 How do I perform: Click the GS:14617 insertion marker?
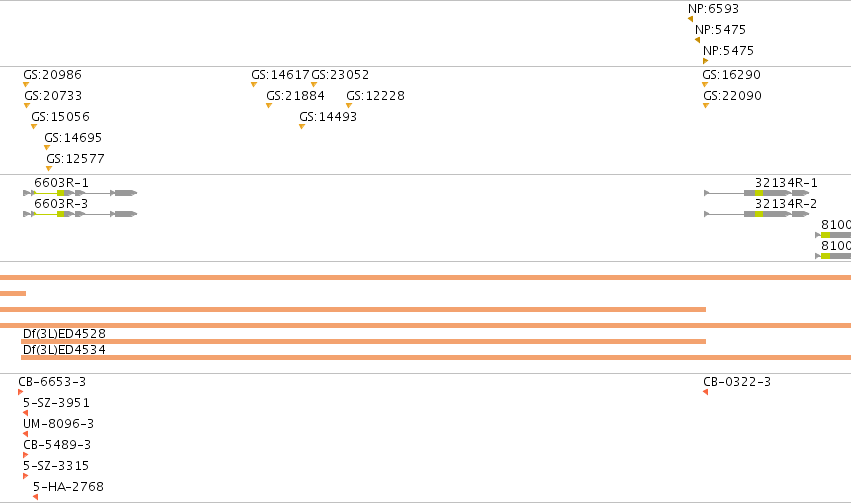254,85
